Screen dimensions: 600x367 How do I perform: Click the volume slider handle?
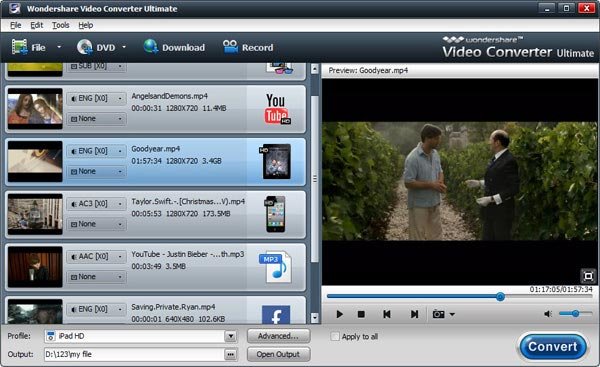tap(576, 314)
